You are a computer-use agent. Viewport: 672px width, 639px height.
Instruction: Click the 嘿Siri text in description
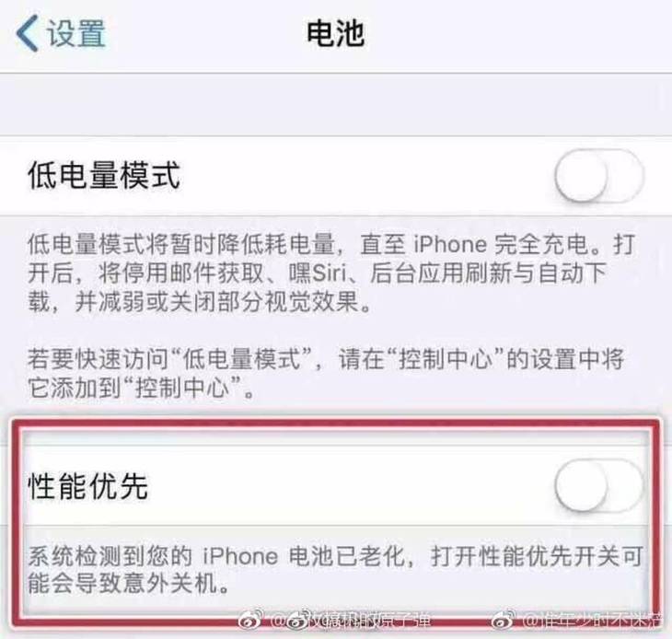(x=318, y=273)
